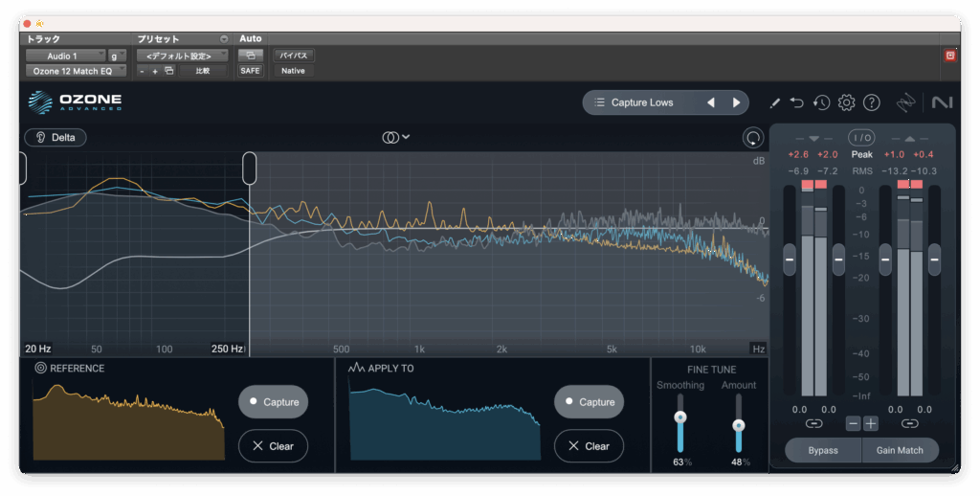The height and width of the screenshot is (496, 980).
Task: Click the pencil edit preset icon
Action: (775, 102)
